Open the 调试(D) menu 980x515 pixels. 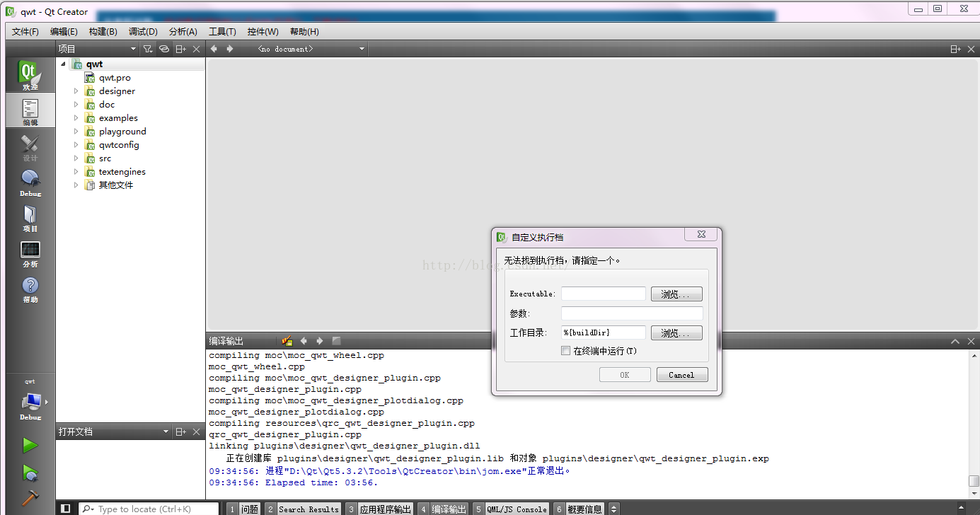coord(143,32)
